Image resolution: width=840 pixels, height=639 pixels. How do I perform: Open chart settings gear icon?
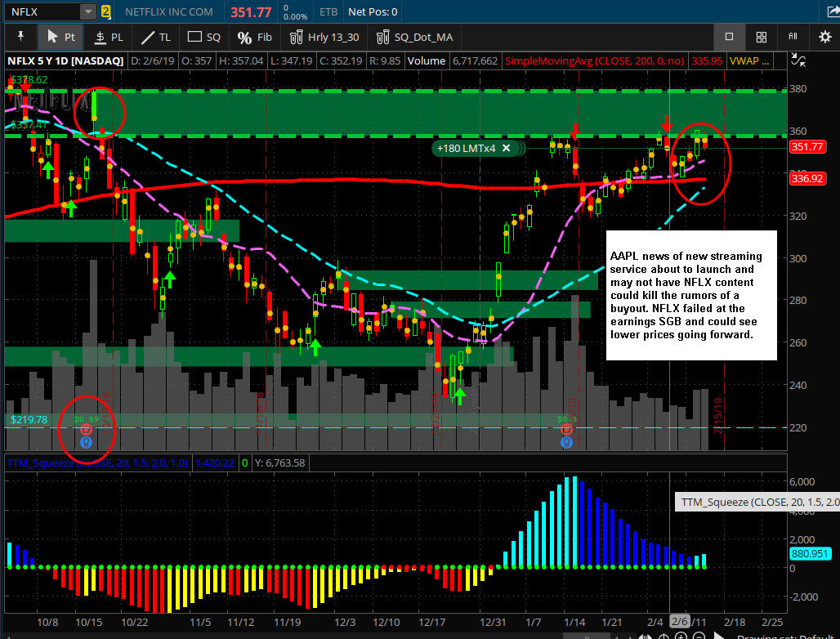pos(824,37)
